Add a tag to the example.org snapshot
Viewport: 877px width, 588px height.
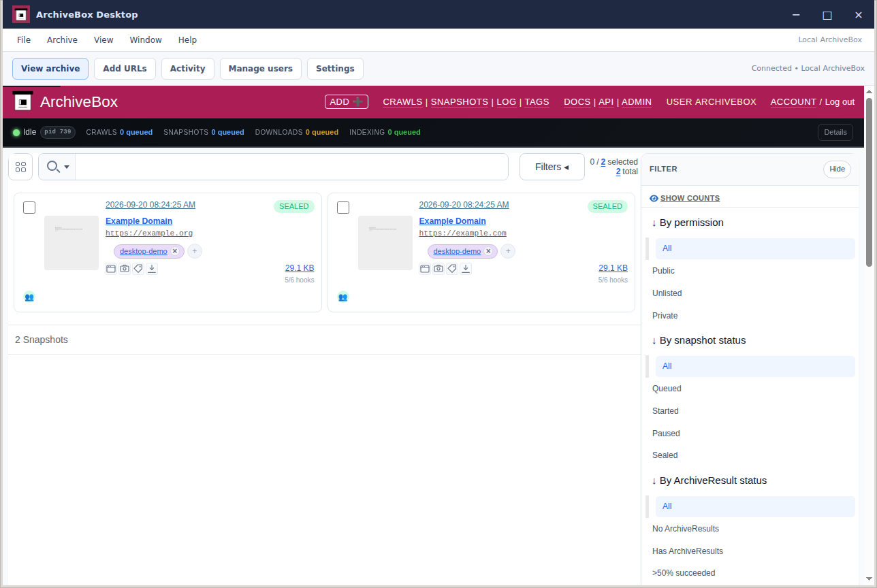click(x=195, y=251)
